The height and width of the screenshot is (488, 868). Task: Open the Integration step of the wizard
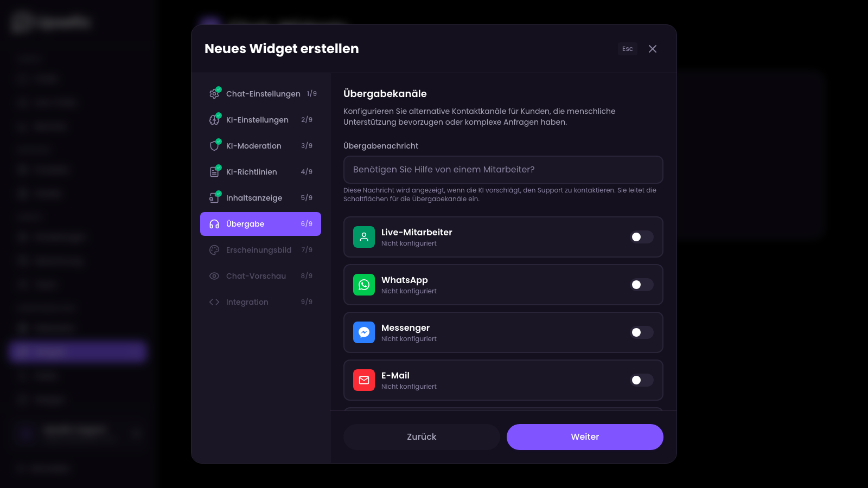pyautogui.click(x=247, y=301)
